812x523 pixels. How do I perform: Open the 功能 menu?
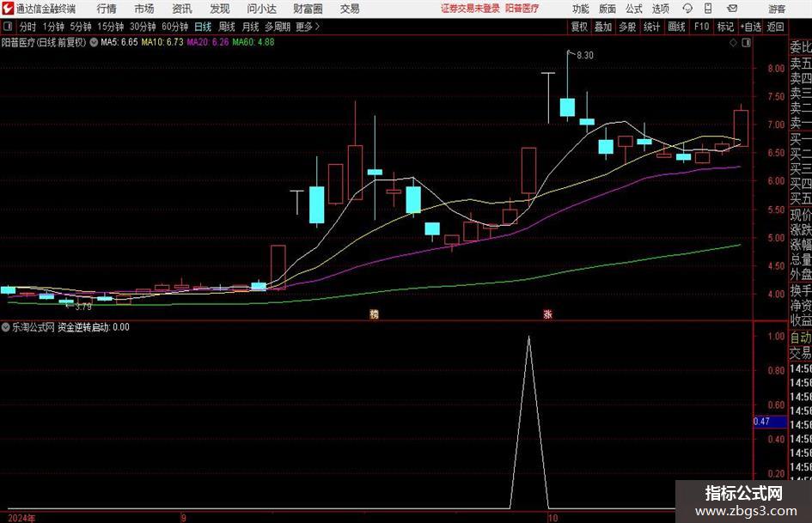click(581, 9)
